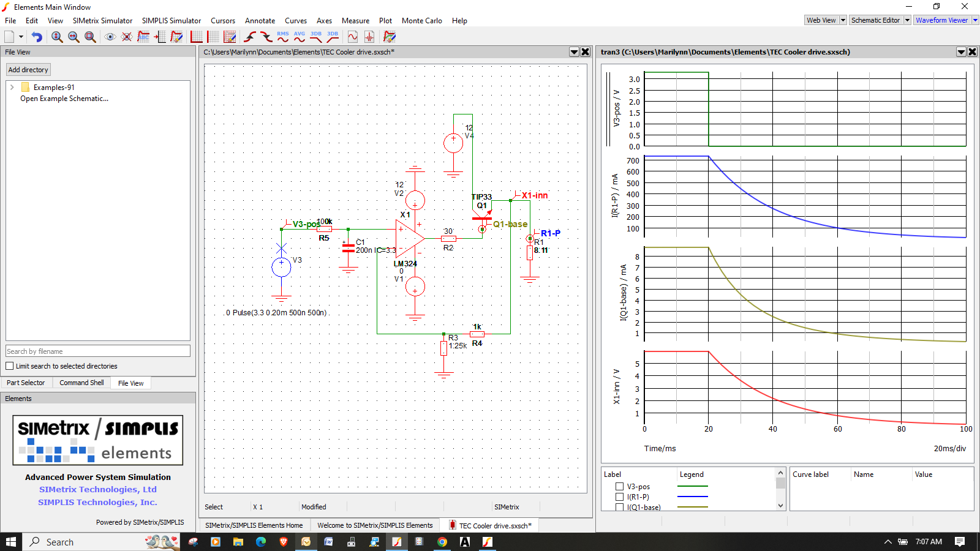
Task: Check the I(Q1-base) curve checkbox
Action: click(619, 507)
